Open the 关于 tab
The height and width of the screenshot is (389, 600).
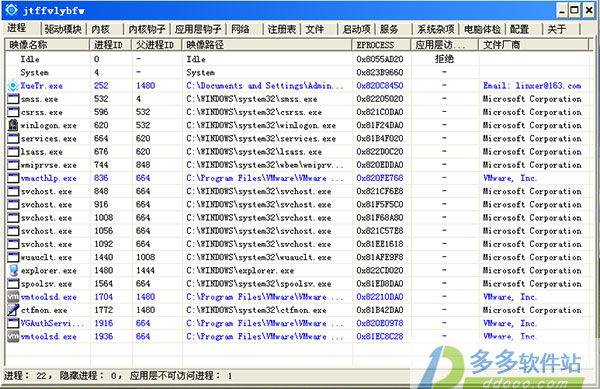pos(556,29)
